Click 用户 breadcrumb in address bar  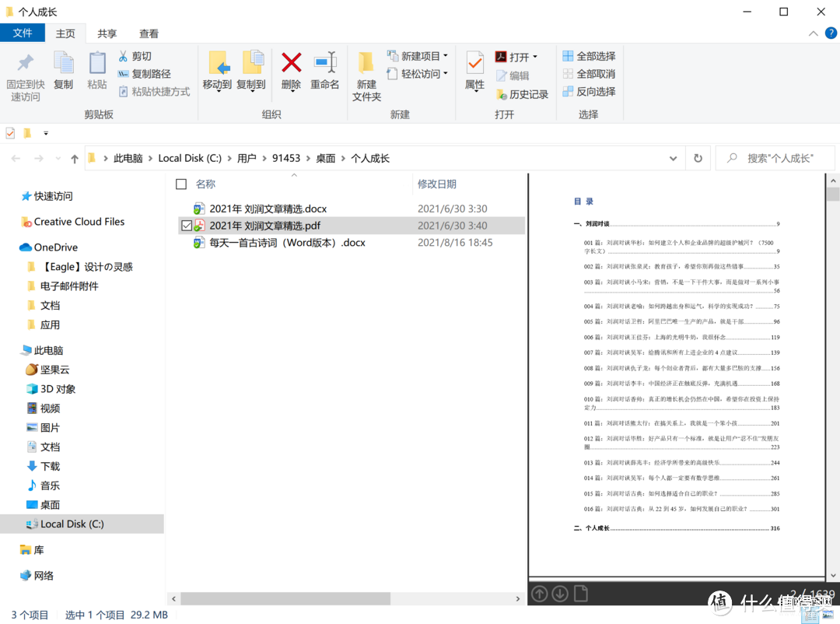247,158
